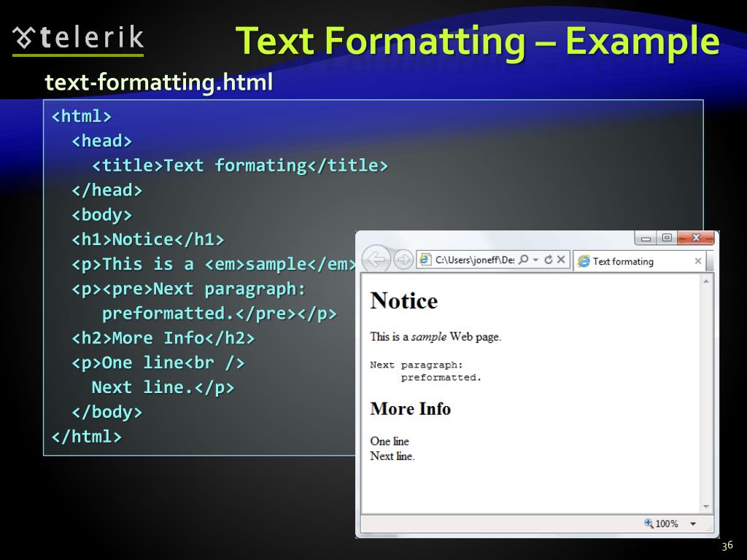Click the scrollbar down arrow in browser window
747x560 pixels.
(x=705, y=505)
